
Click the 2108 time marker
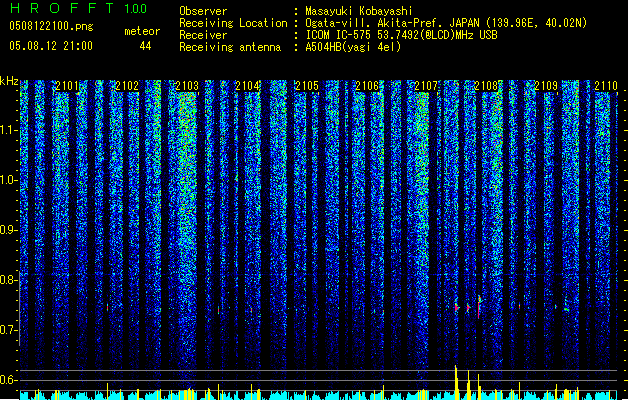[x=486, y=86]
